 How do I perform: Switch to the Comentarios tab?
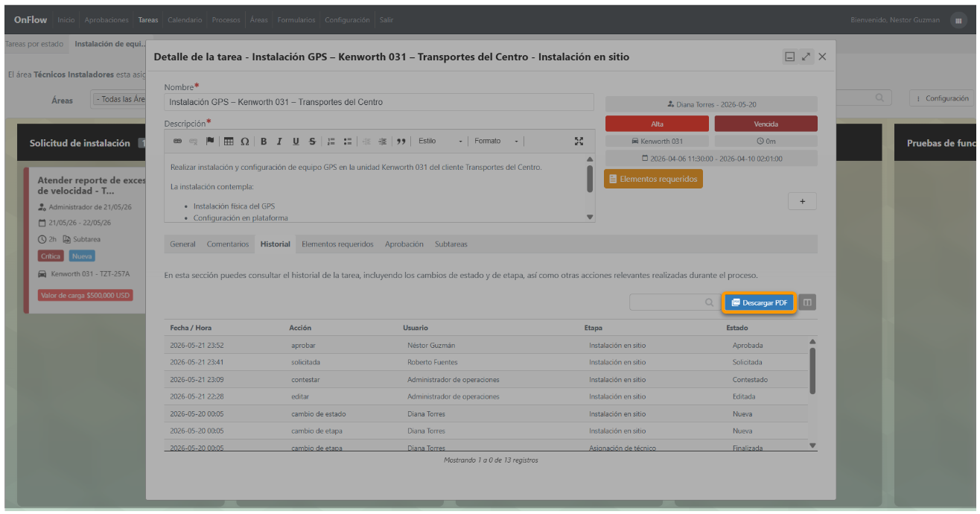point(228,244)
